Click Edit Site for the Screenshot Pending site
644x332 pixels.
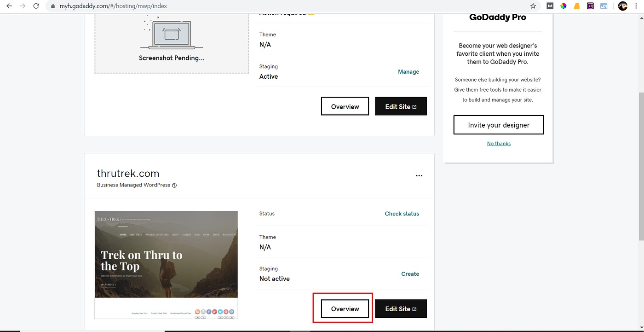(401, 106)
